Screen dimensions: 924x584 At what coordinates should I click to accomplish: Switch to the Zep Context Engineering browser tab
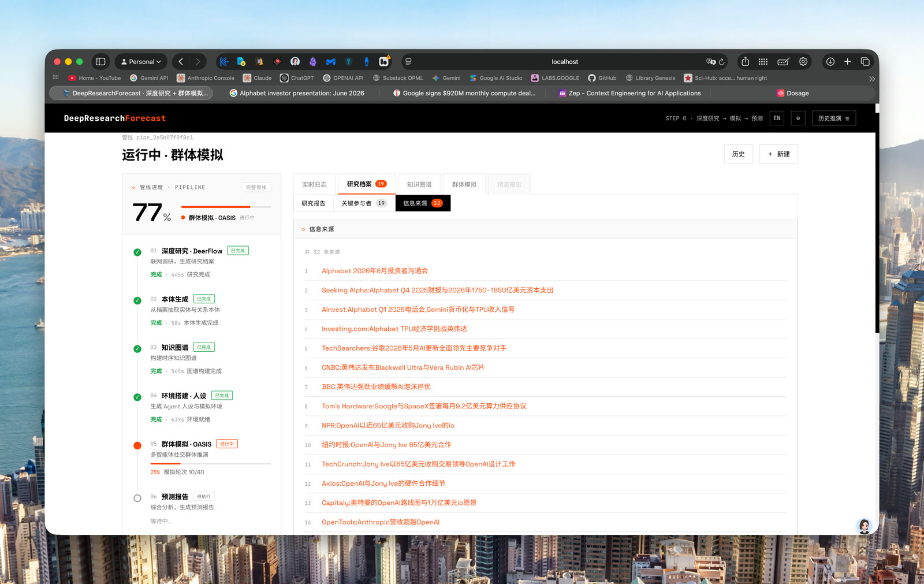click(629, 93)
